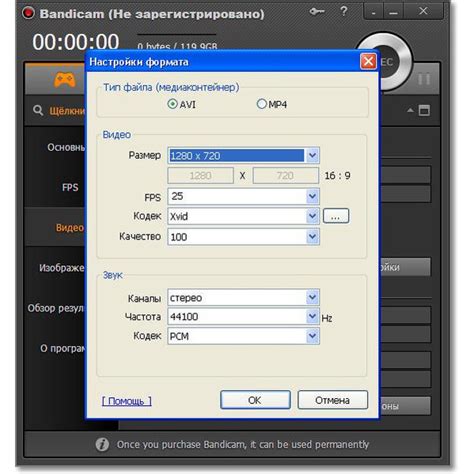The image size is (474, 474).
Task: Click the window mode icon at right
Action: (424, 110)
